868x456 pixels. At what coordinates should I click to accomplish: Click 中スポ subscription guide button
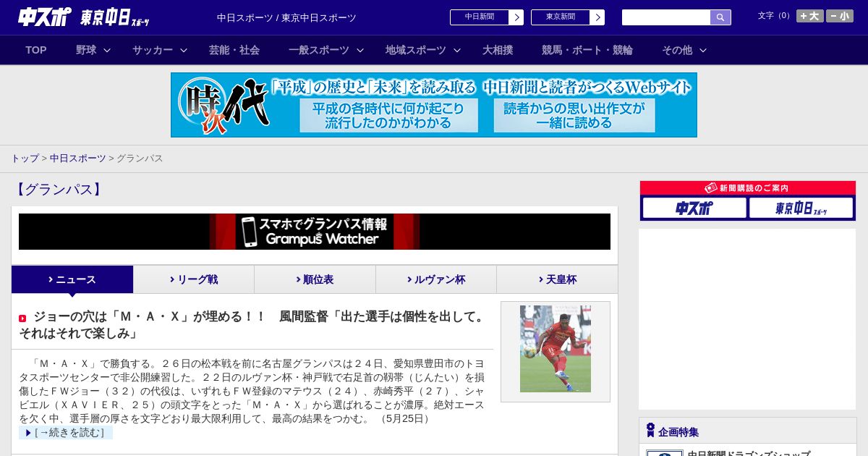coord(694,208)
